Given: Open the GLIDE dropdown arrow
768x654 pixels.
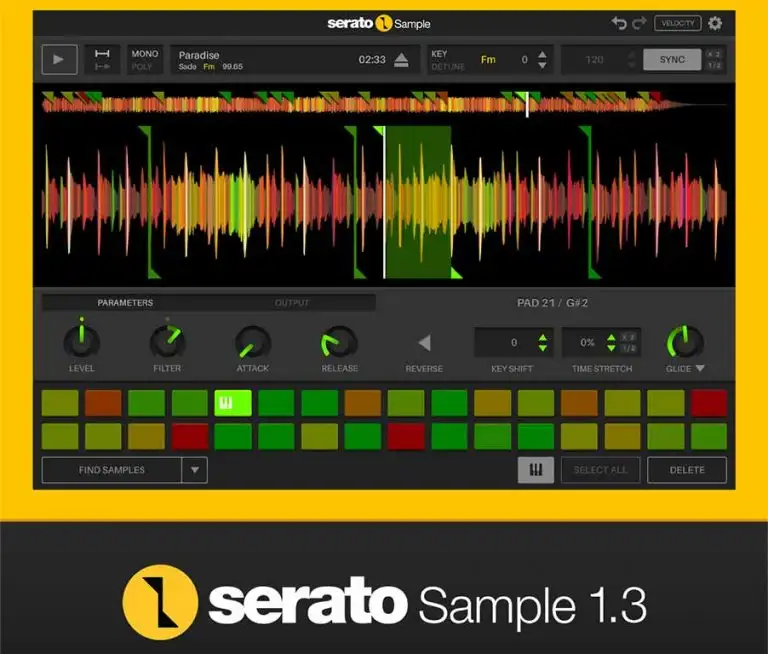Looking at the screenshot, I should click(700, 368).
